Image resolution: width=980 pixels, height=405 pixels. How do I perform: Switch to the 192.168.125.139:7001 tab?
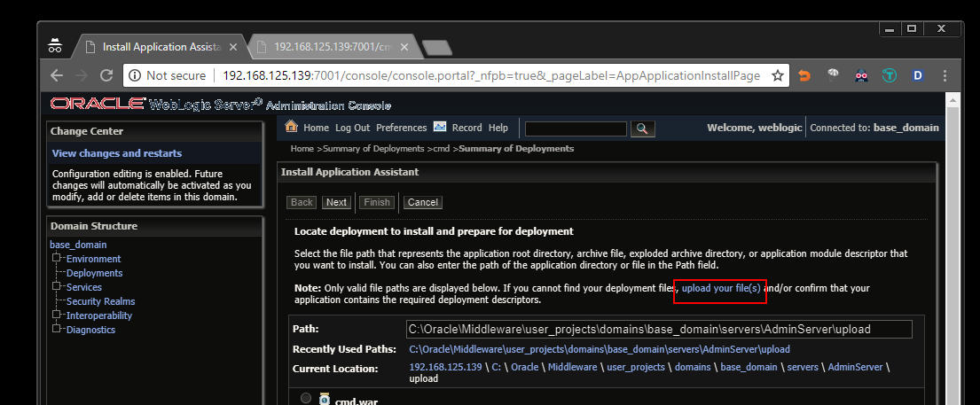(x=333, y=47)
